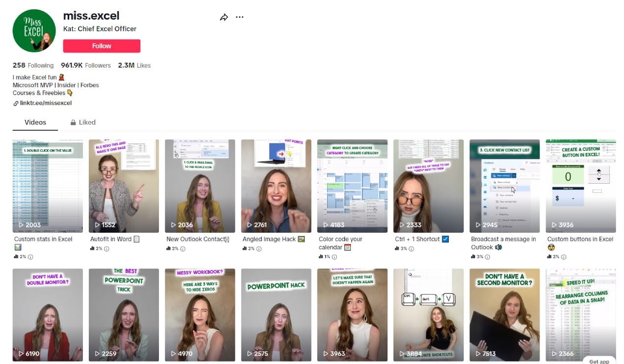The height and width of the screenshot is (364, 624).
Task: Click analytics bar icon under Ctrl + 1 Shortcut
Action: pyautogui.click(x=397, y=249)
